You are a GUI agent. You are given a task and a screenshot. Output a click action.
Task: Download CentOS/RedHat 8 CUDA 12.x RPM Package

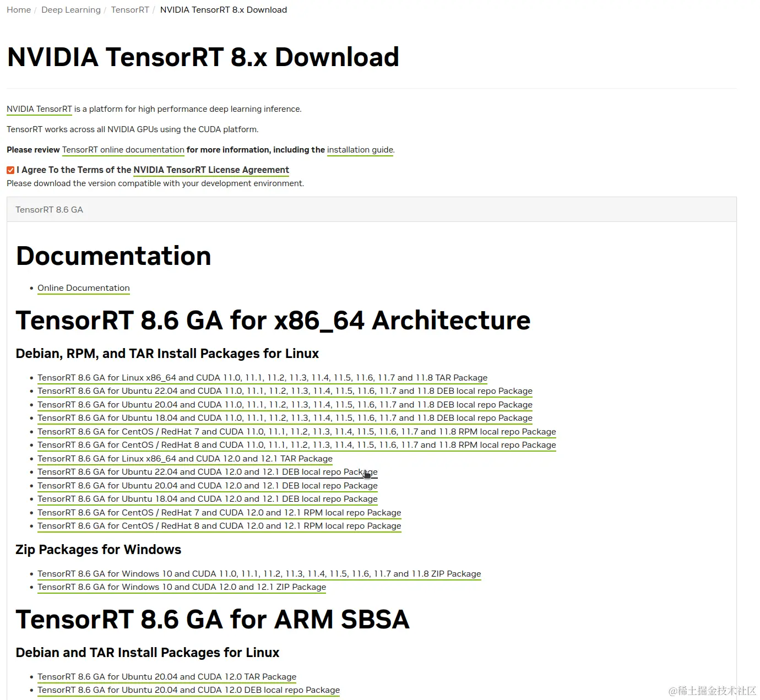[219, 526]
